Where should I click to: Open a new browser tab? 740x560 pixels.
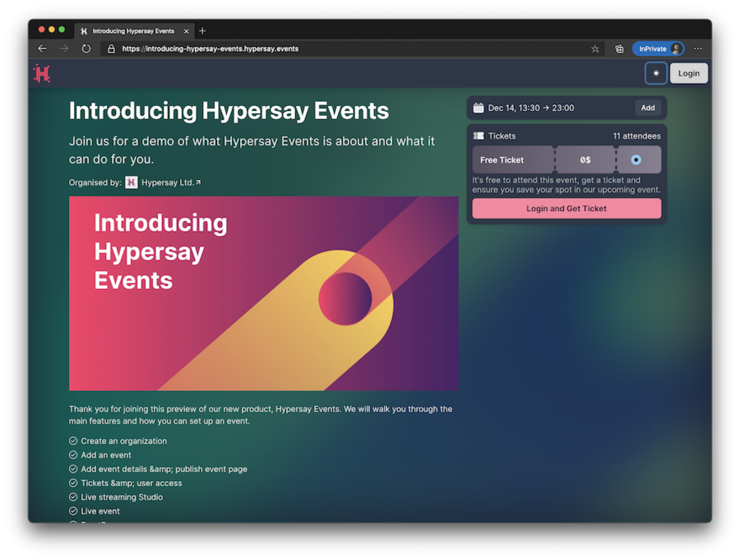point(202,31)
